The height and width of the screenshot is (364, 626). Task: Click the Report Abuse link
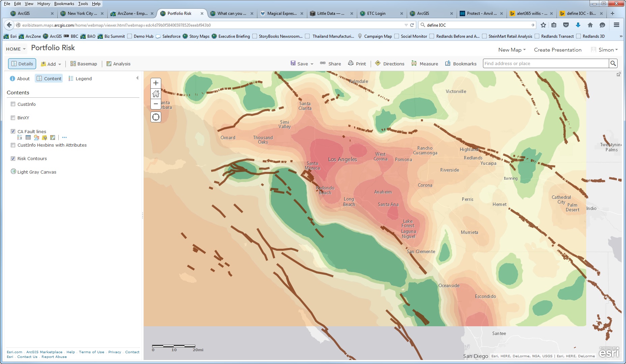[54, 357]
